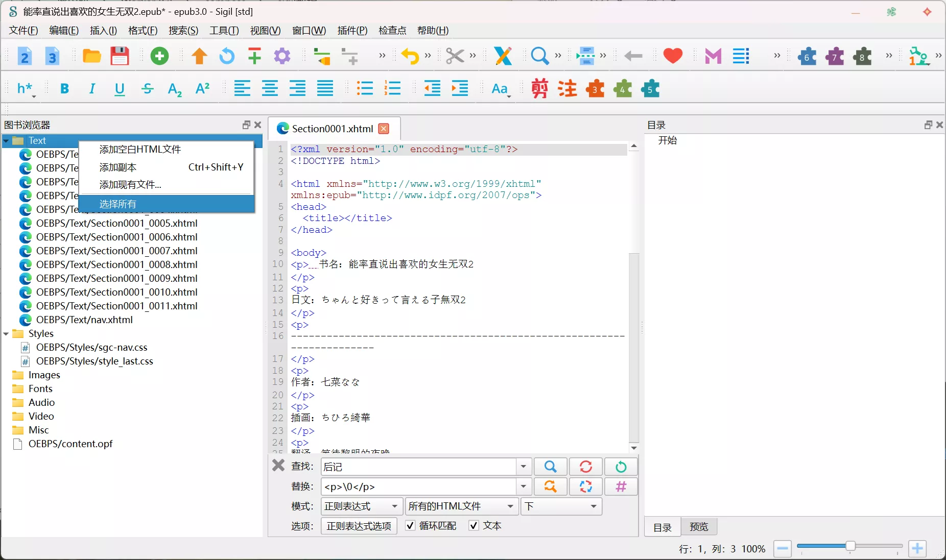Click the purple gear settings icon
Image resolution: width=946 pixels, height=560 pixels.
[282, 56]
